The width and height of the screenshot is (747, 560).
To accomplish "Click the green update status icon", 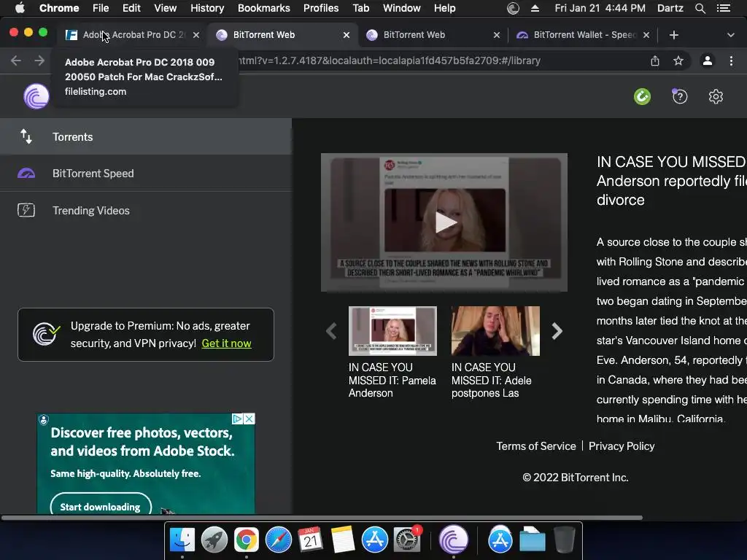I will [x=642, y=97].
